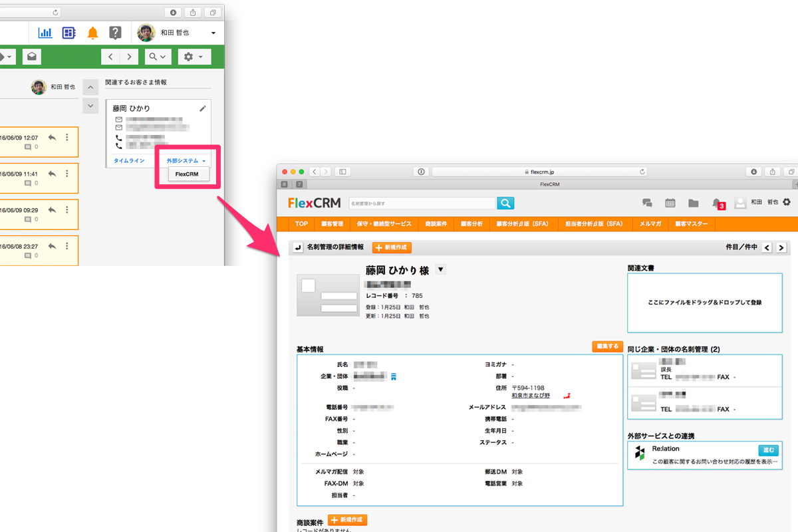Open the tag dropdown on green toolbar
This screenshot has height=532, width=798.
[x=7, y=57]
